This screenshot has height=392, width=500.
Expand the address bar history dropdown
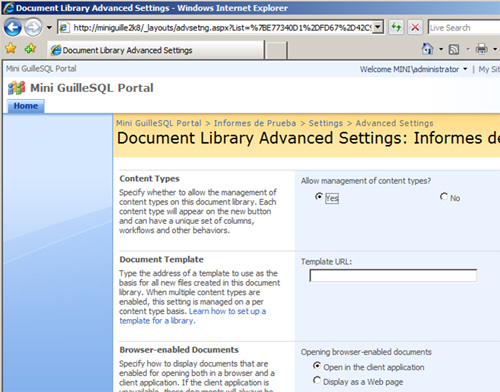coord(377,27)
